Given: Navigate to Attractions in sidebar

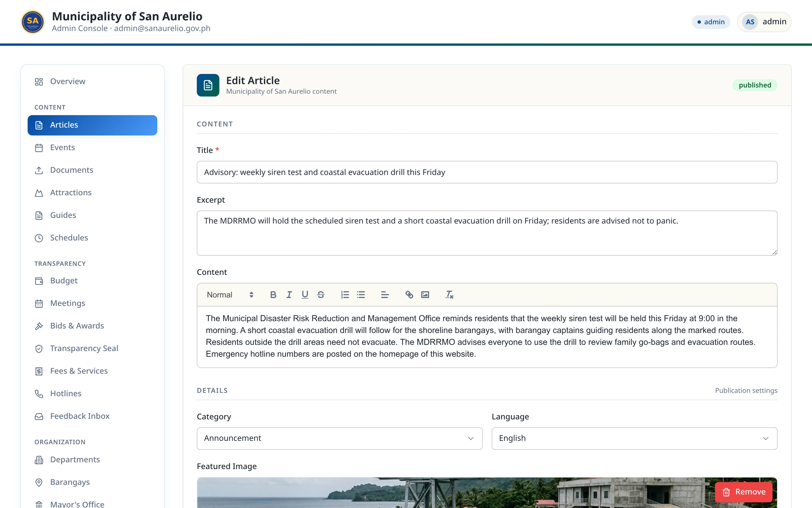Looking at the screenshot, I should click(x=92, y=192).
